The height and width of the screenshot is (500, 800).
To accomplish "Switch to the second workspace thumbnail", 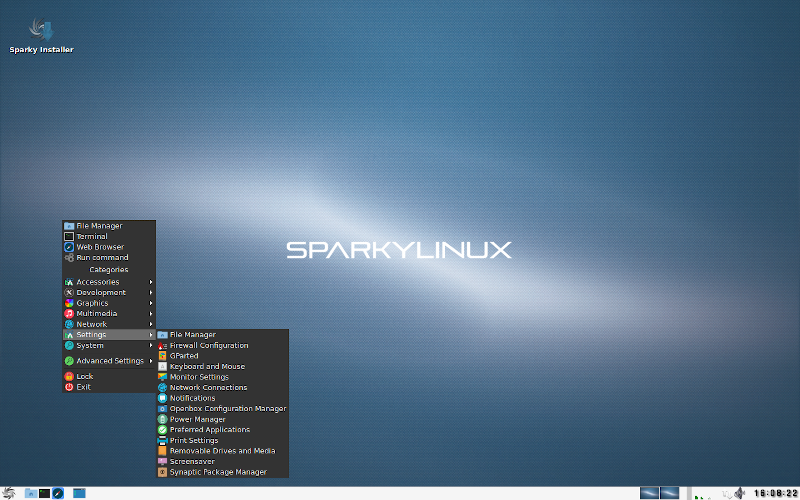I will (x=669, y=493).
